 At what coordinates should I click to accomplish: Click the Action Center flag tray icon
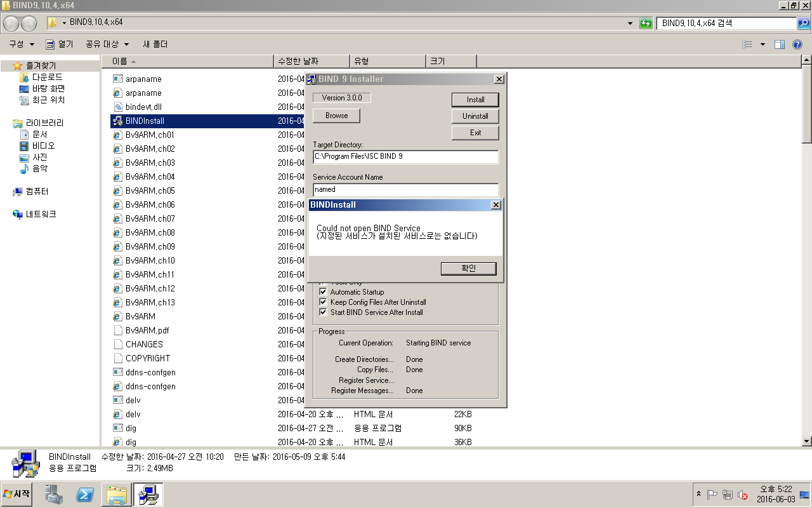click(712, 494)
